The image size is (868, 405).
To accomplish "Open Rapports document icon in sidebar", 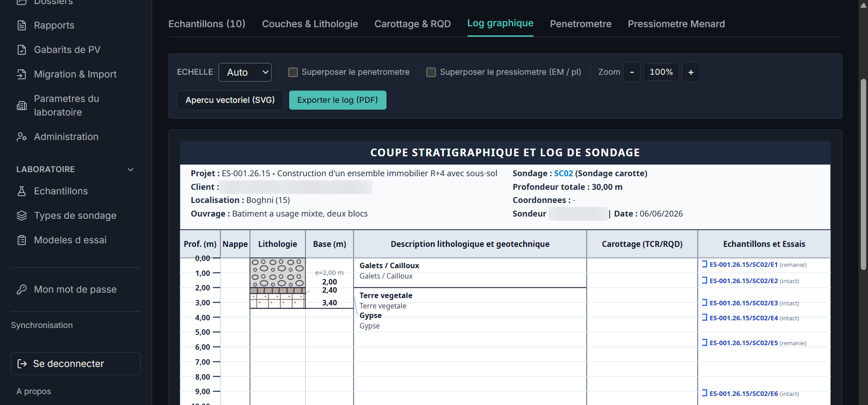I will [x=22, y=25].
